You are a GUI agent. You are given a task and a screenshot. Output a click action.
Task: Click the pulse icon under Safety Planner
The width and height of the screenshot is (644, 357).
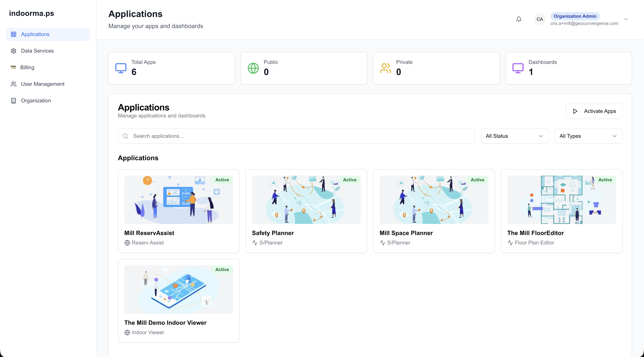[x=255, y=243]
